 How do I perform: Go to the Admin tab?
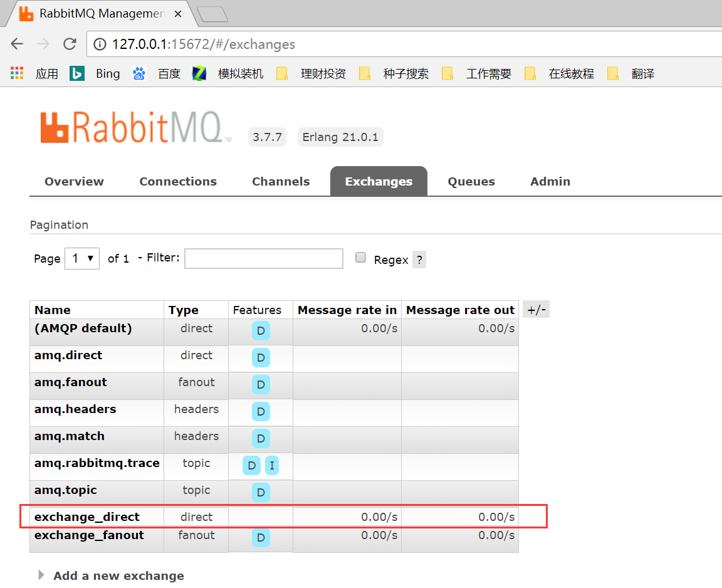pos(550,181)
